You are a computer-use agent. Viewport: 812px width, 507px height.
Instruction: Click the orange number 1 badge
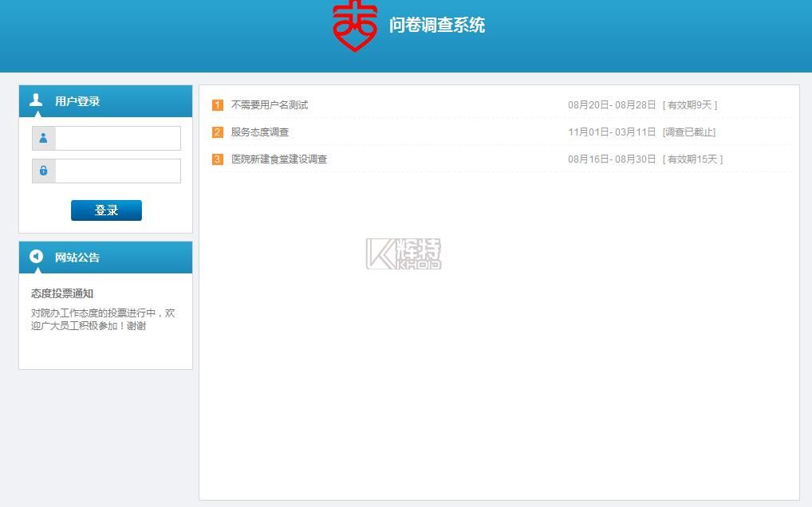218,105
